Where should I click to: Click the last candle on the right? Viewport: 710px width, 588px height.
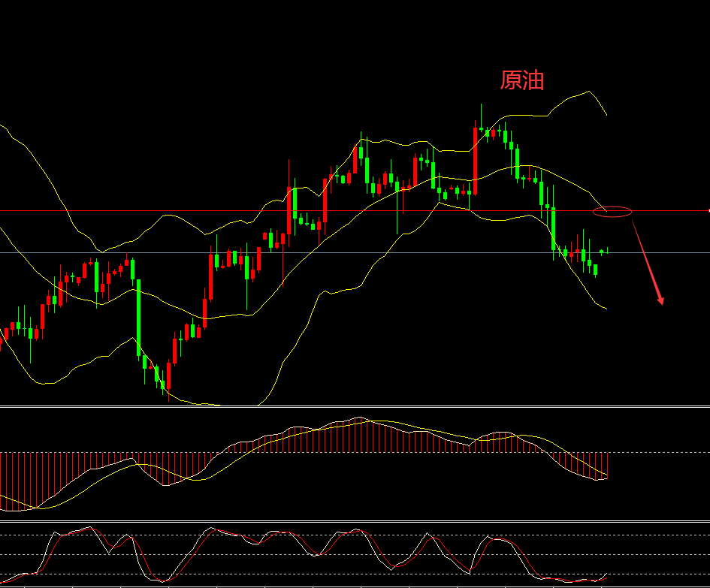(x=608, y=250)
